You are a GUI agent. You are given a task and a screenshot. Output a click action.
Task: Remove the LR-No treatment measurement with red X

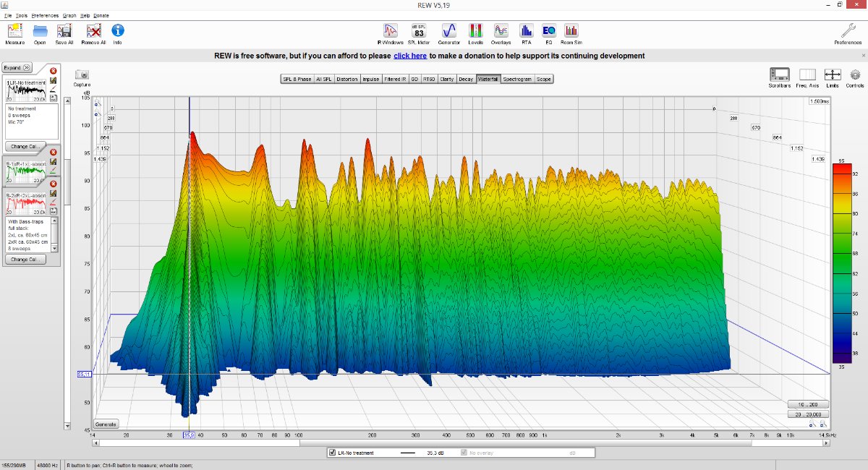53,71
